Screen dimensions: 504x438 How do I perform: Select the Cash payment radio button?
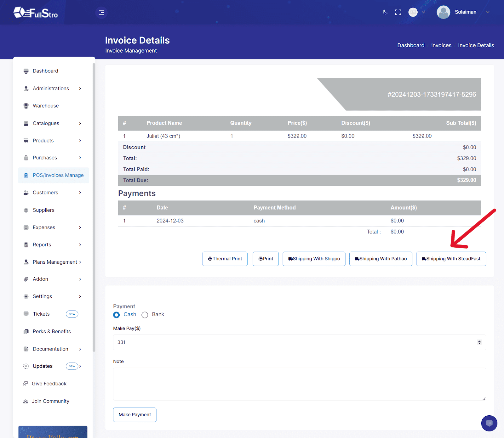click(x=117, y=315)
